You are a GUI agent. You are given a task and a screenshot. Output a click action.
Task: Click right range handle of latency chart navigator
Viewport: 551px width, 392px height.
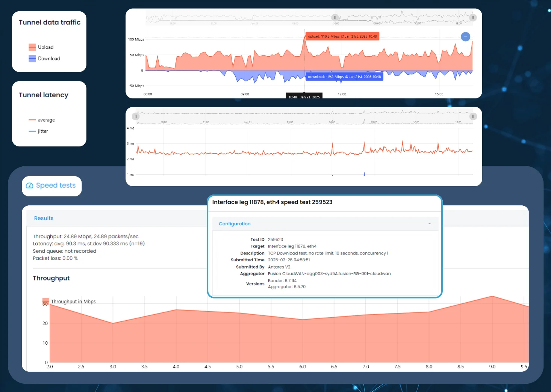click(x=473, y=116)
